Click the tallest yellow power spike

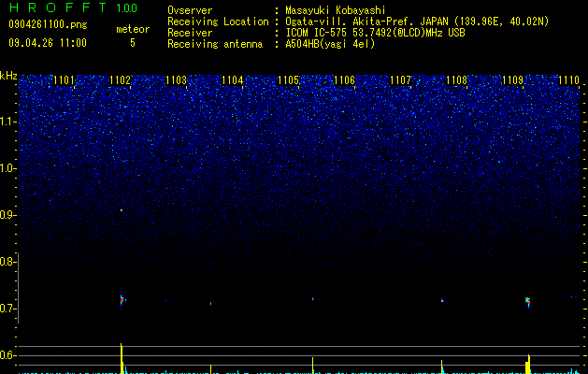tap(122, 358)
